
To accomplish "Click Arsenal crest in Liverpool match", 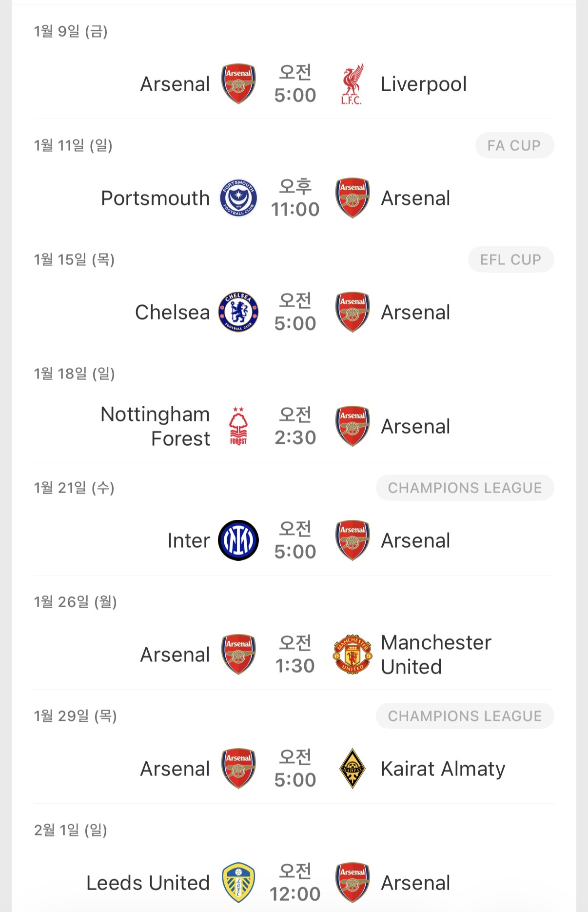I will (x=238, y=84).
